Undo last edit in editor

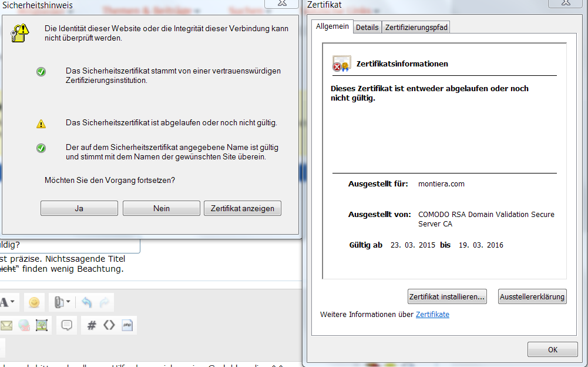(86, 302)
